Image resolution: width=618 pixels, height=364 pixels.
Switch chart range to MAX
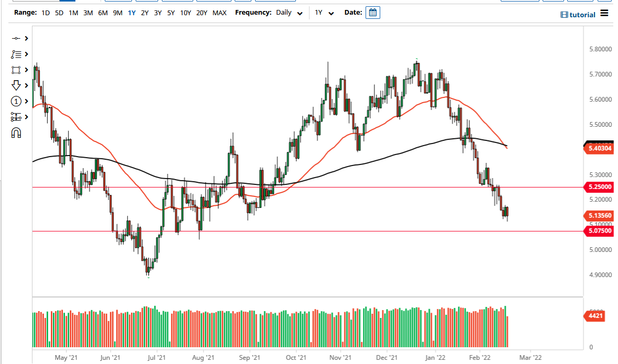(219, 13)
